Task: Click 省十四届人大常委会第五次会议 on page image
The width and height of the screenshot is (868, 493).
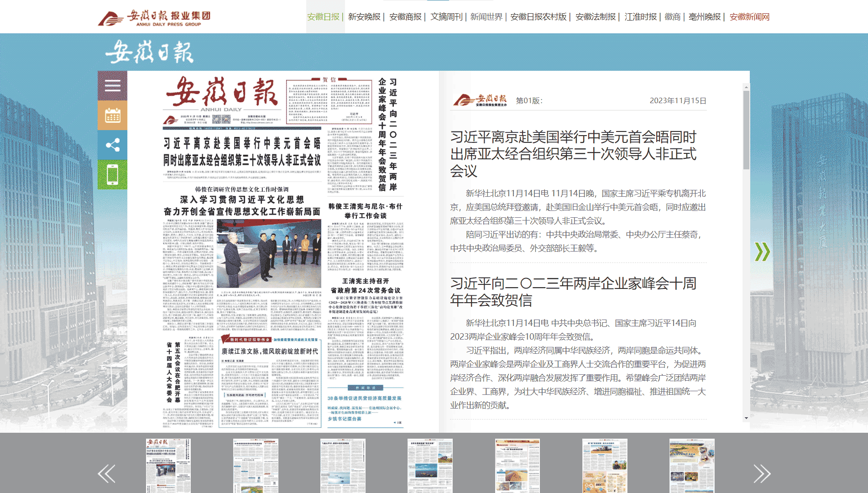Action: tap(173, 372)
